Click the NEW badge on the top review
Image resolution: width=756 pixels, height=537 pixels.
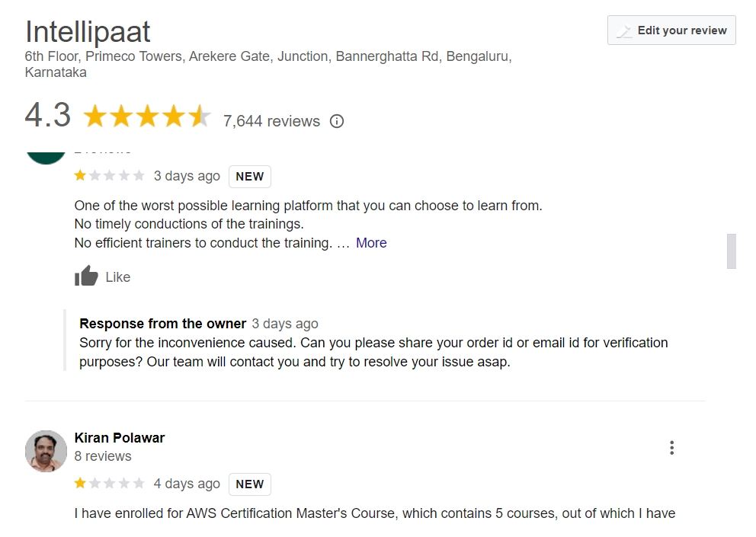tap(249, 176)
